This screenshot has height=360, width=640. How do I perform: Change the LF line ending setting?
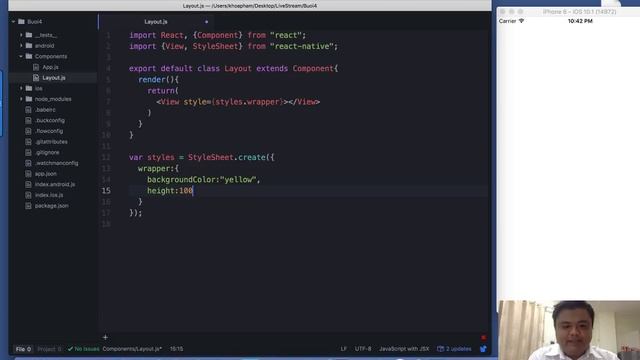coord(344,349)
